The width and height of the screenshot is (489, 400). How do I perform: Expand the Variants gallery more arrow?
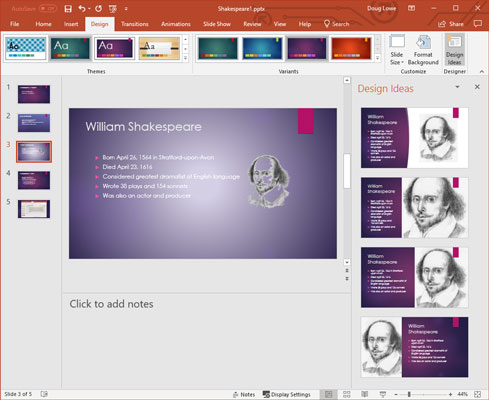(378, 58)
